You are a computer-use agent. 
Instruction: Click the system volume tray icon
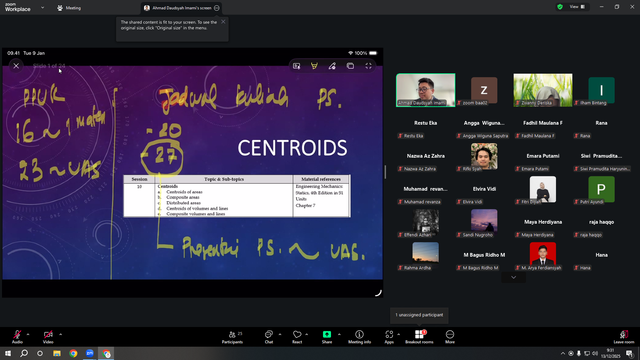click(595, 353)
